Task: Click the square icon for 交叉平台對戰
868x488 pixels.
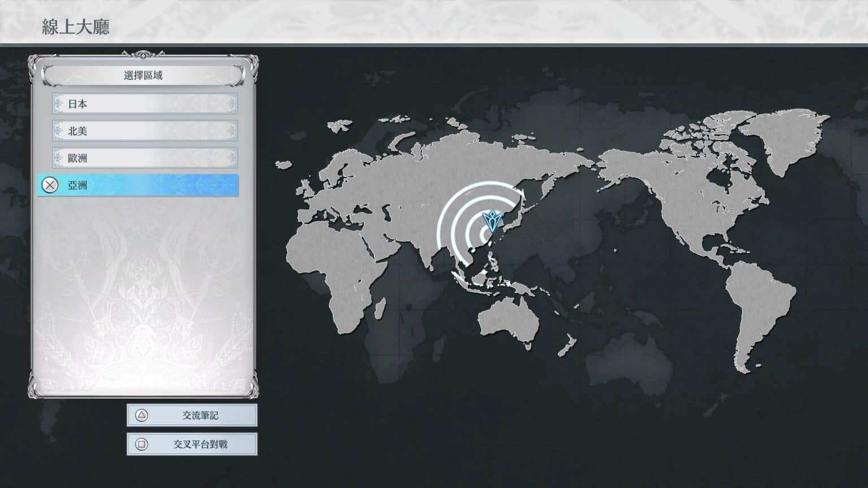Action: pos(141,445)
